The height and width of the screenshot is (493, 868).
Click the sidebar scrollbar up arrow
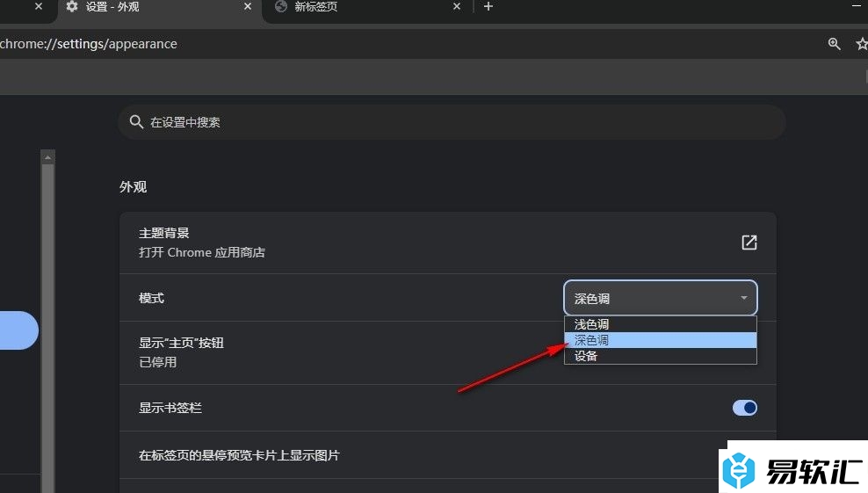coord(47,157)
